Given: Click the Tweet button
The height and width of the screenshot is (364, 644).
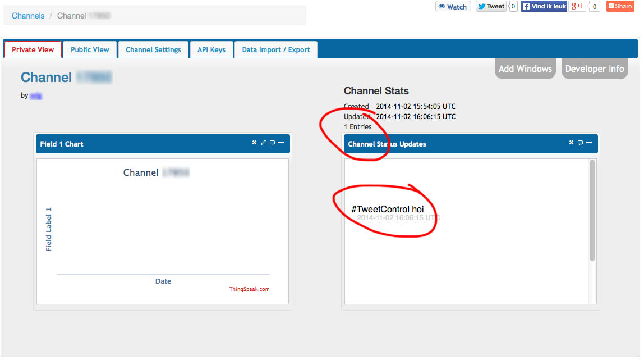Looking at the screenshot, I should pyautogui.click(x=491, y=6).
